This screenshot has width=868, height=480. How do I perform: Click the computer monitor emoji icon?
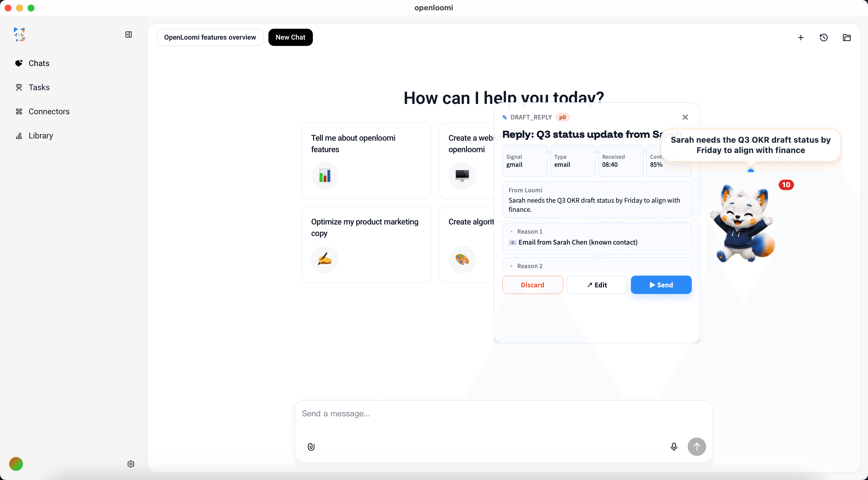(462, 176)
